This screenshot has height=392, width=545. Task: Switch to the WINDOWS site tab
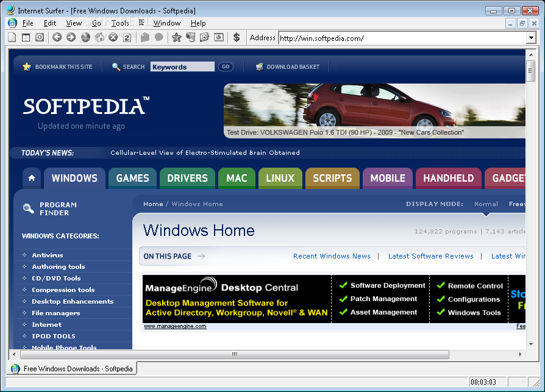point(74,178)
